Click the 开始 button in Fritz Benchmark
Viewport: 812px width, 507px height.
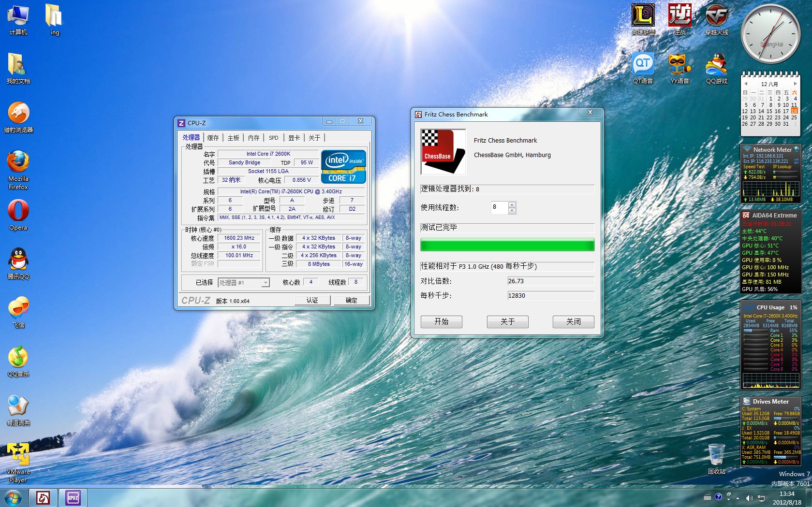coord(442,321)
